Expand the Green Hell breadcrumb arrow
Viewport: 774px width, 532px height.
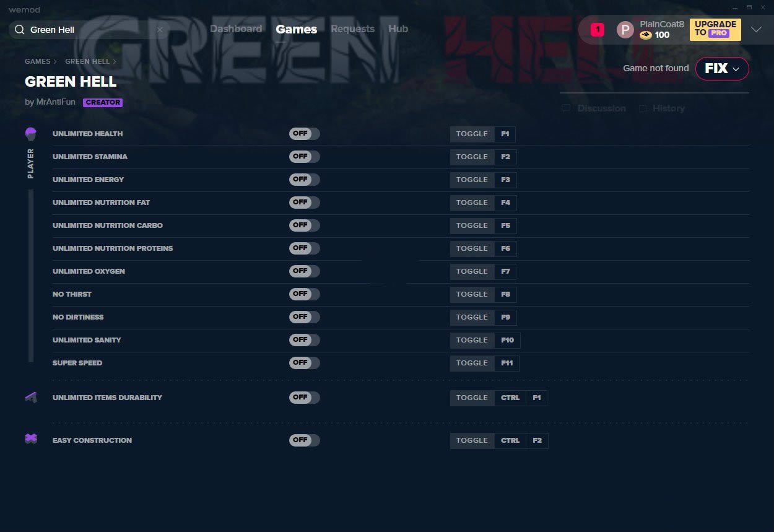coord(115,62)
